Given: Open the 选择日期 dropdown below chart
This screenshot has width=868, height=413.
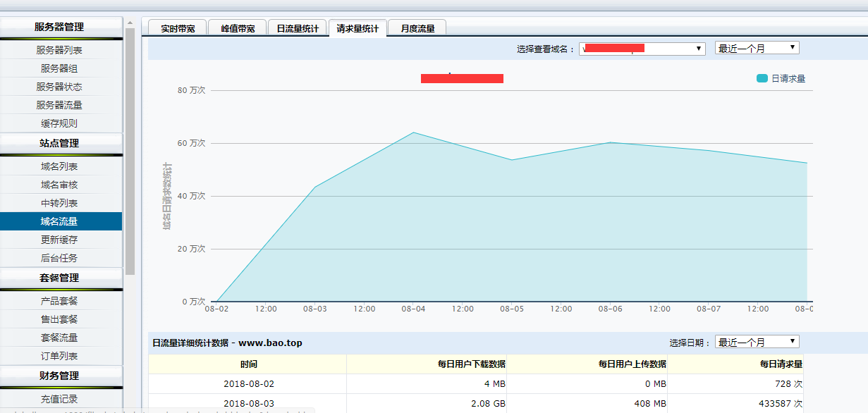Looking at the screenshot, I should (757, 342).
